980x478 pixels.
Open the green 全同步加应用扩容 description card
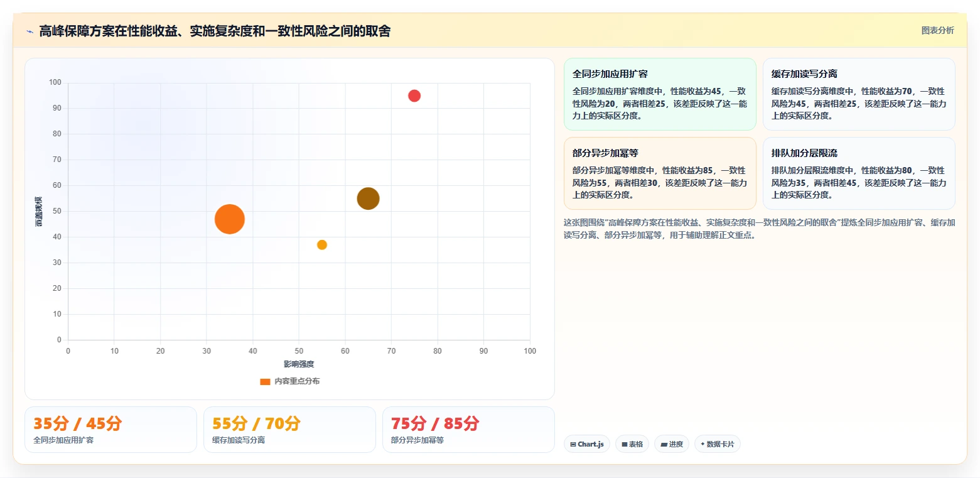[x=660, y=94]
